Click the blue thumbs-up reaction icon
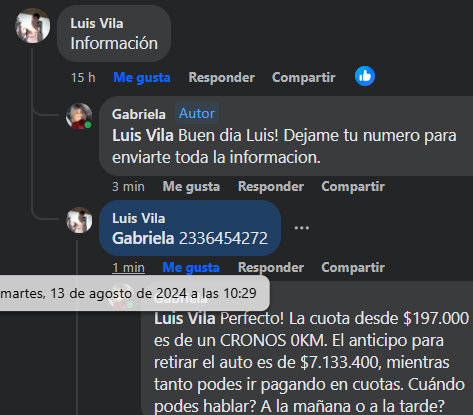The image size is (473, 415). click(x=365, y=76)
